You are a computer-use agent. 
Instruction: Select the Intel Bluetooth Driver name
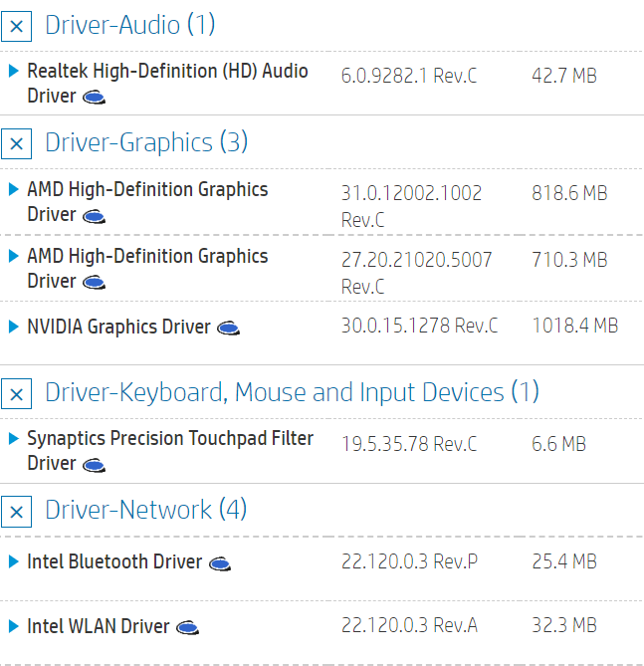114,561
